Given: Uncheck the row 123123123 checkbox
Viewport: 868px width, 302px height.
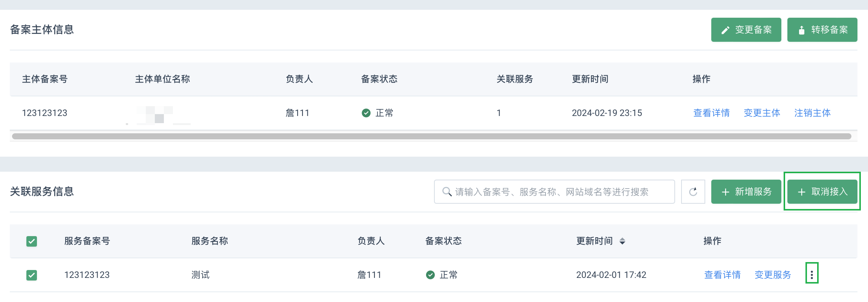Looking at the screenshot, I should click(x=32, y=275).
